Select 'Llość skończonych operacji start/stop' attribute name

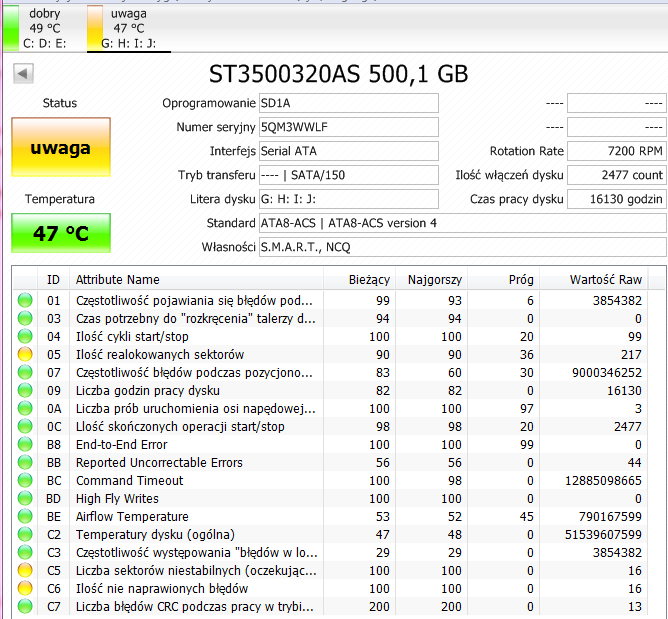point(180,426)
